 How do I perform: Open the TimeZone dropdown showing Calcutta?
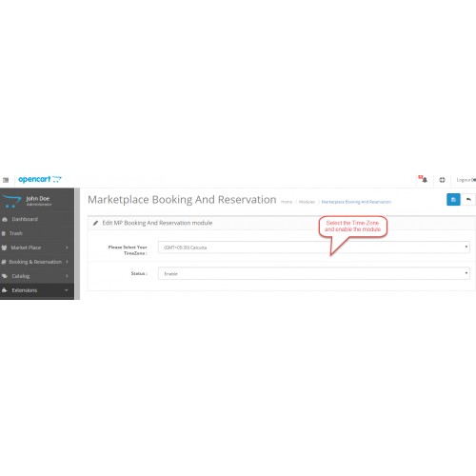[314, 248]
